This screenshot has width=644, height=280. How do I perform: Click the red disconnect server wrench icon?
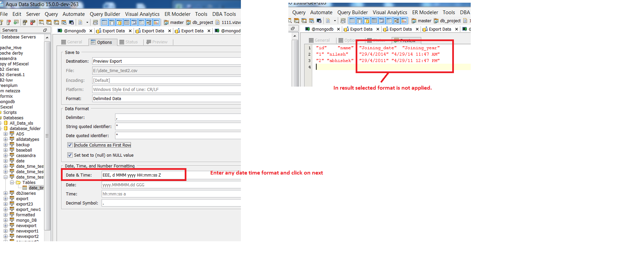pos(33,22)
